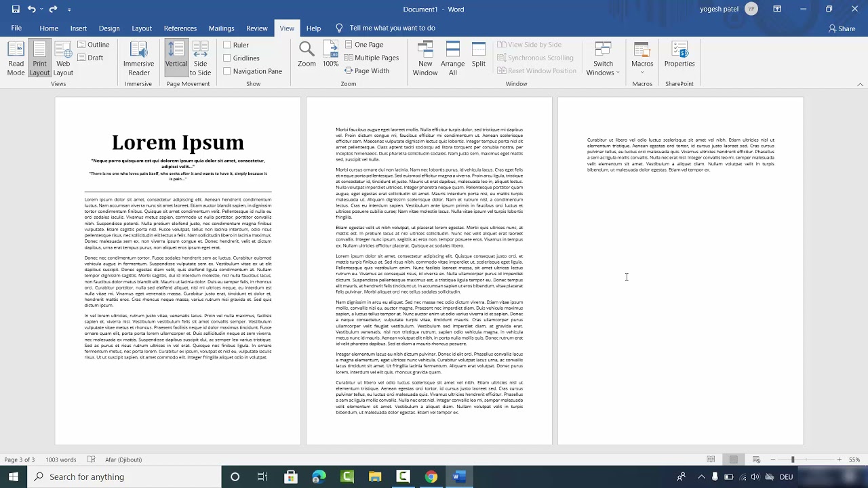This screenshot has height=488, width=868.
Task: Switch to Web Layout view
Action: [63, 59]
